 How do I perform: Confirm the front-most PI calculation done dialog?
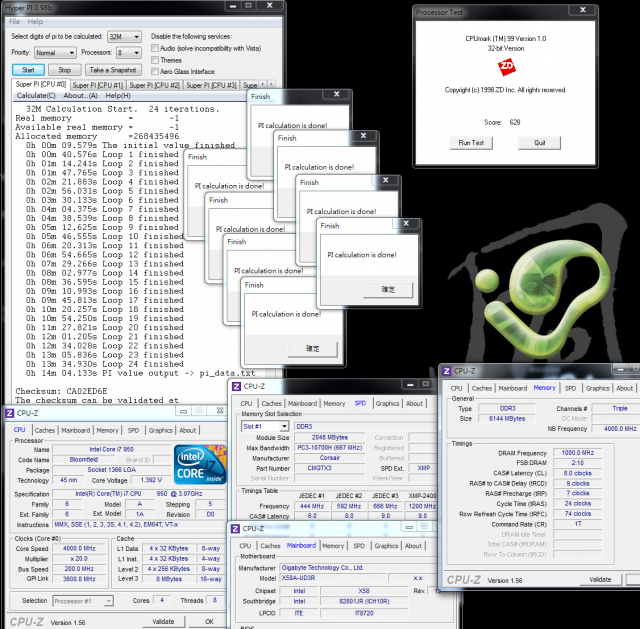[x=388, y=289]
